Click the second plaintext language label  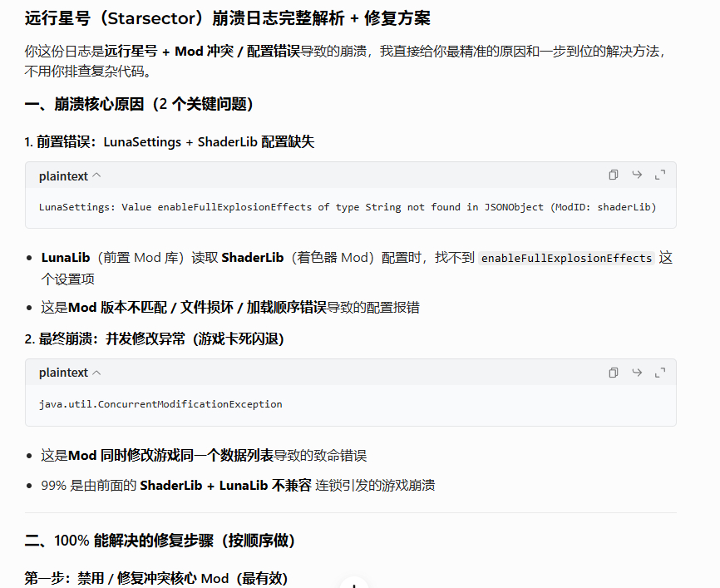point(63,373)
